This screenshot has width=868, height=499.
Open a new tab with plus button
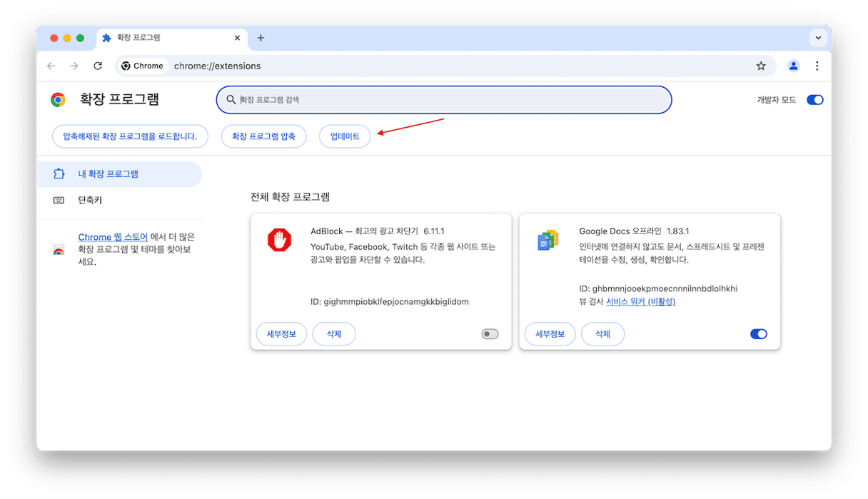(x=261, y=38)
